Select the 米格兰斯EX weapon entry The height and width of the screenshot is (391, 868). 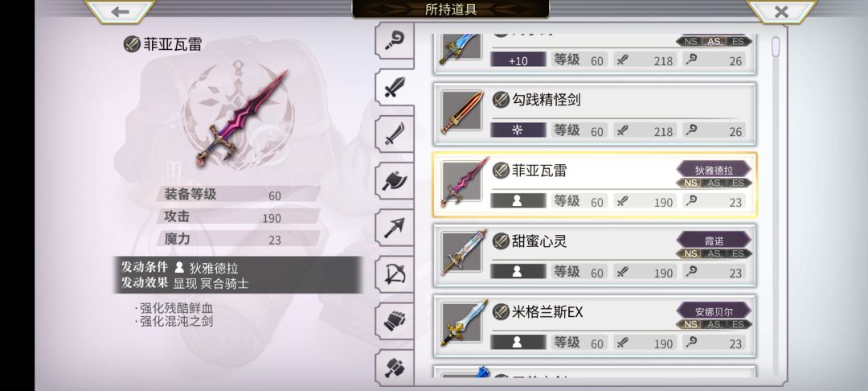pyautogui.click(x=595, y=326)
